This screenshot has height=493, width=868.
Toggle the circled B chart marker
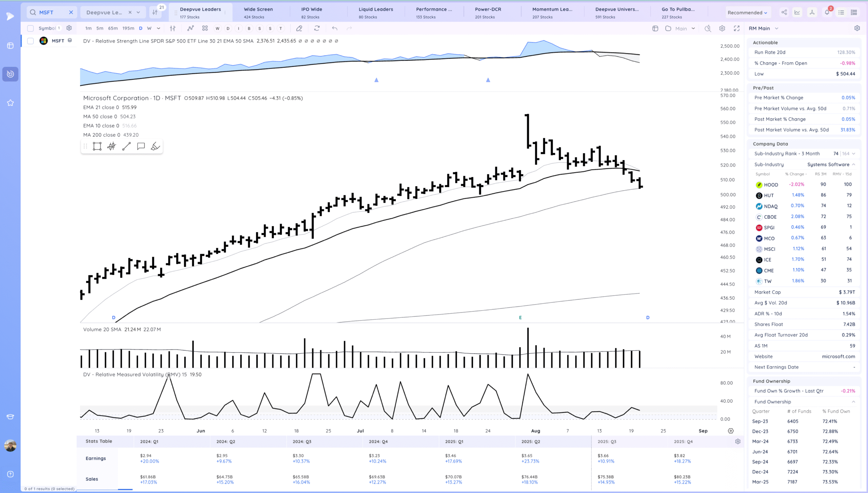coord(249,28)
